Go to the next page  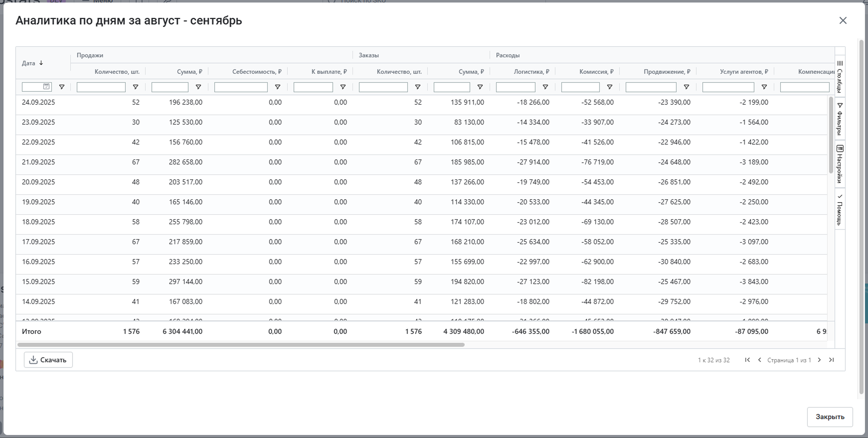(819, 360)
